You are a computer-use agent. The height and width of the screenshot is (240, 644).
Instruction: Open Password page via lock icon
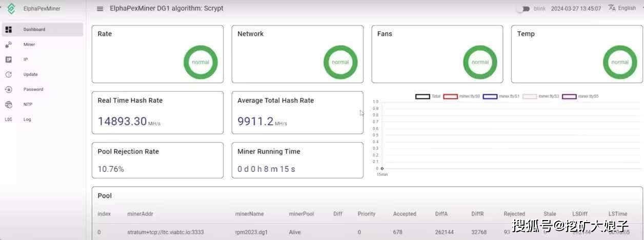point(8,90)
